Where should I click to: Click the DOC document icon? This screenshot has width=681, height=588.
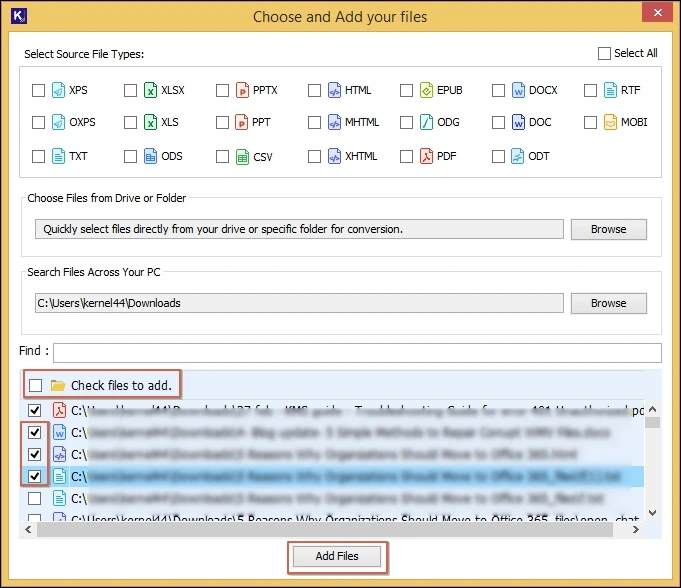(x=518, y=122)
